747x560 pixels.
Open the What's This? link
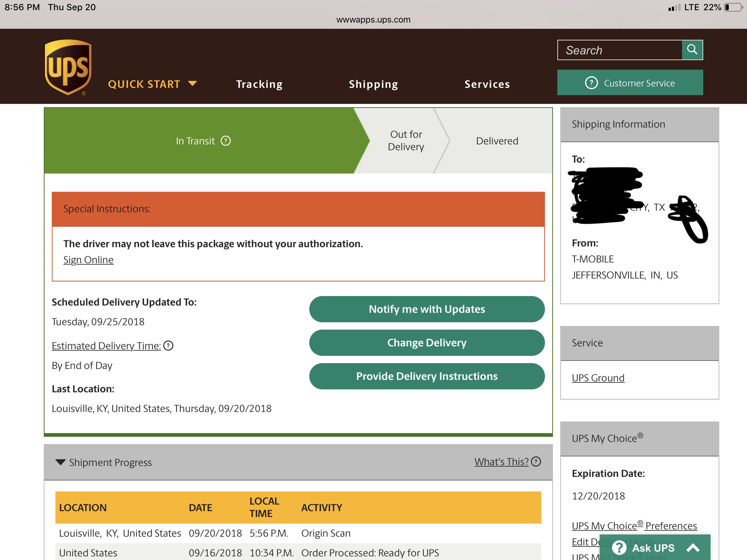[x=502, y=462]
